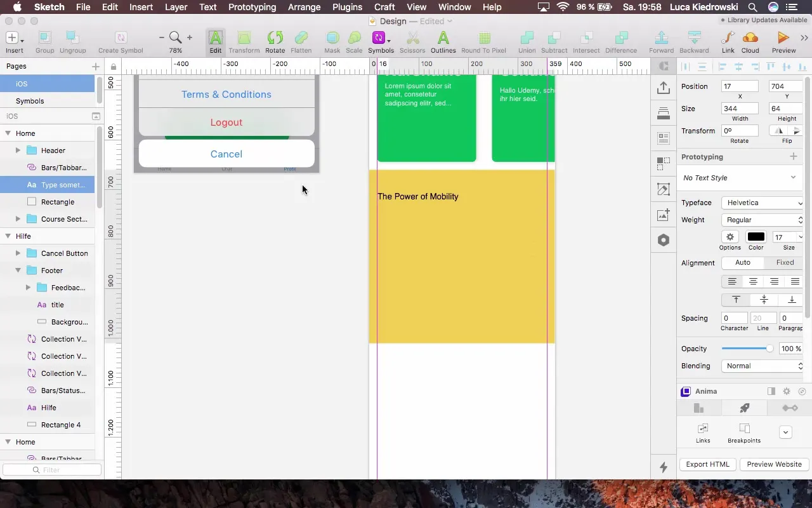Click the Preview Website button
Viewport: 812px width, 508px height.
tap(774, 464)
